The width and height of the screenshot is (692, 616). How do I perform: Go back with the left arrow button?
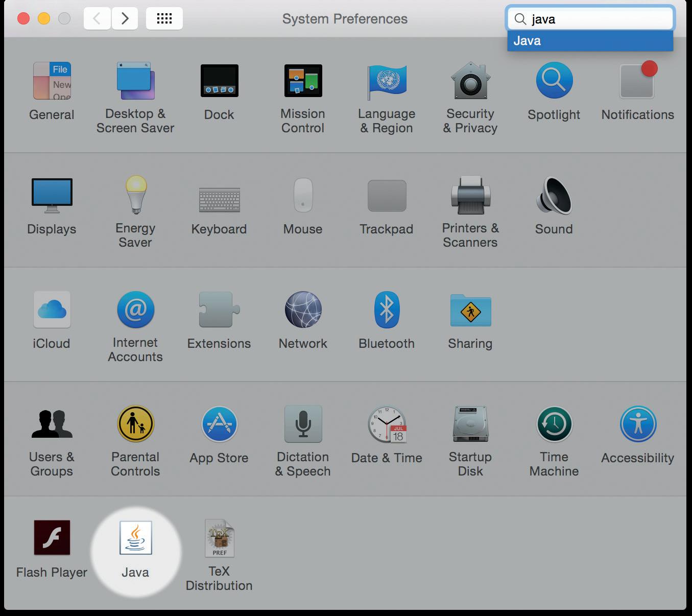tap(97, 19)
